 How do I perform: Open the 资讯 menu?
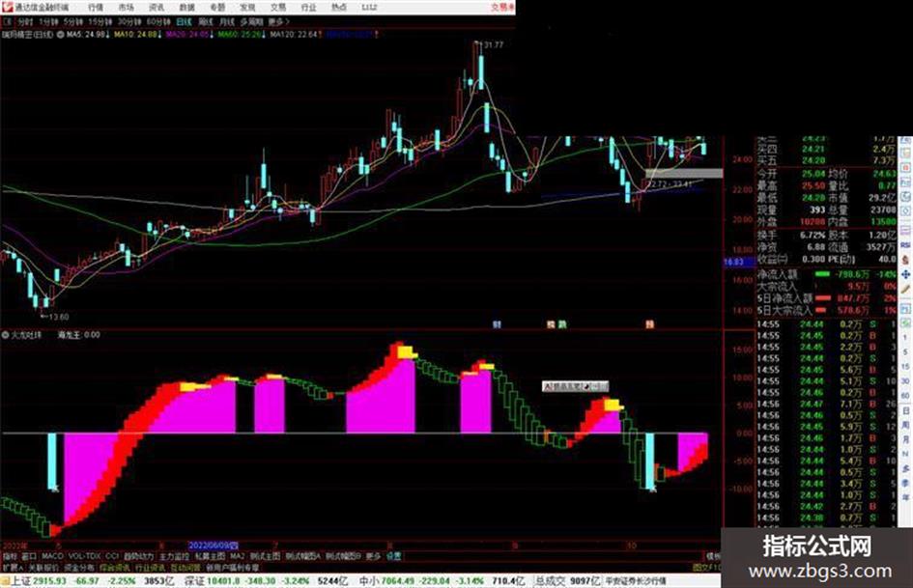pyautogui.click(x=157, y=7)
